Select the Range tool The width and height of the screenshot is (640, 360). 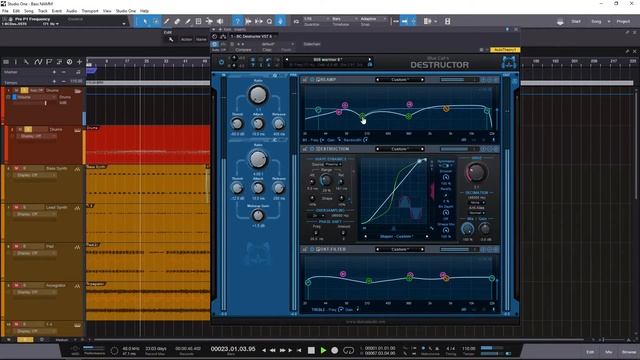coord(156,21)
